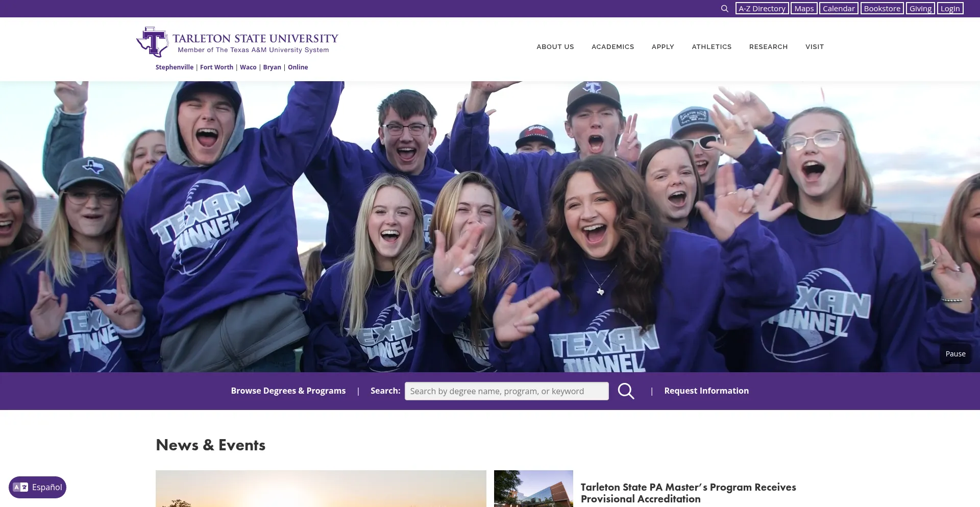Open the A-Z Directory link

click(x=762, y=9)
